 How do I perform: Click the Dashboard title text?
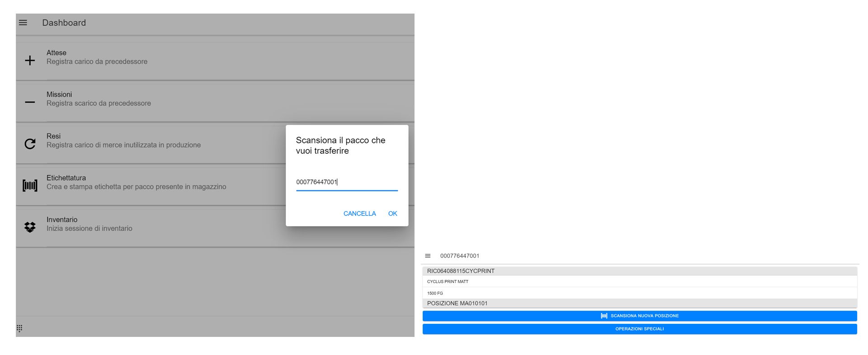(64, 23)
